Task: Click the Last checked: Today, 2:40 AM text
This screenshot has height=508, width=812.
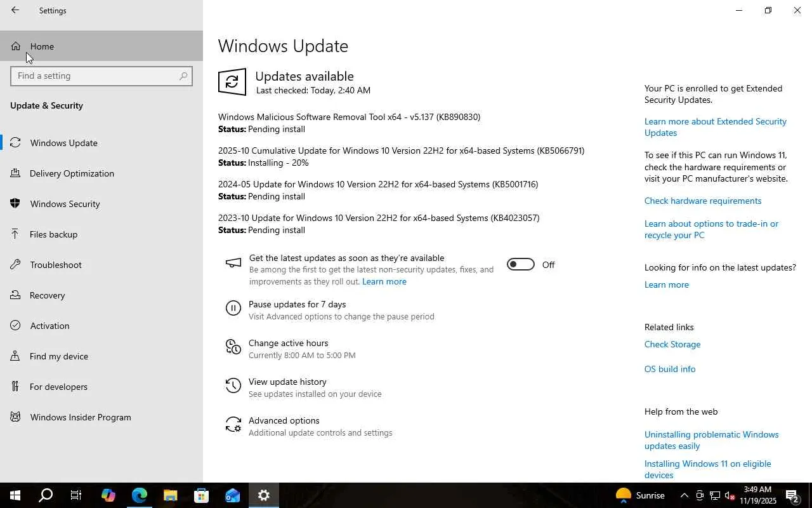Action: 313,90
